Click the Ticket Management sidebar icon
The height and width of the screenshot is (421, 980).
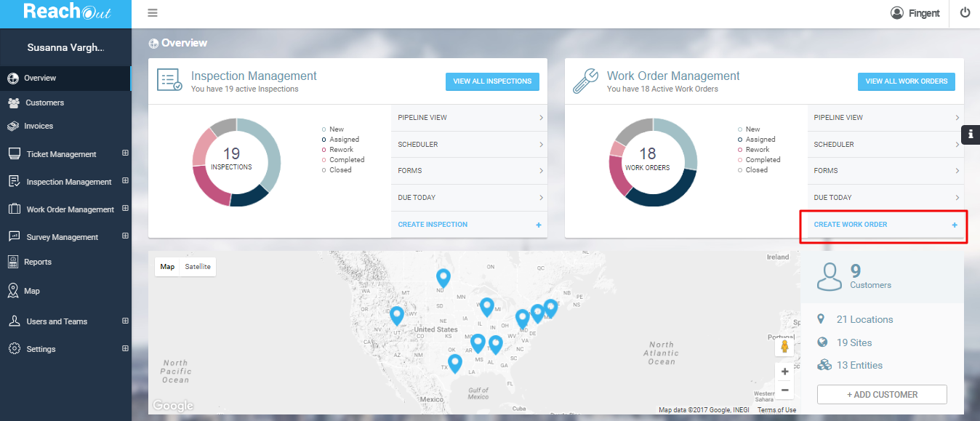pos(13,153)
